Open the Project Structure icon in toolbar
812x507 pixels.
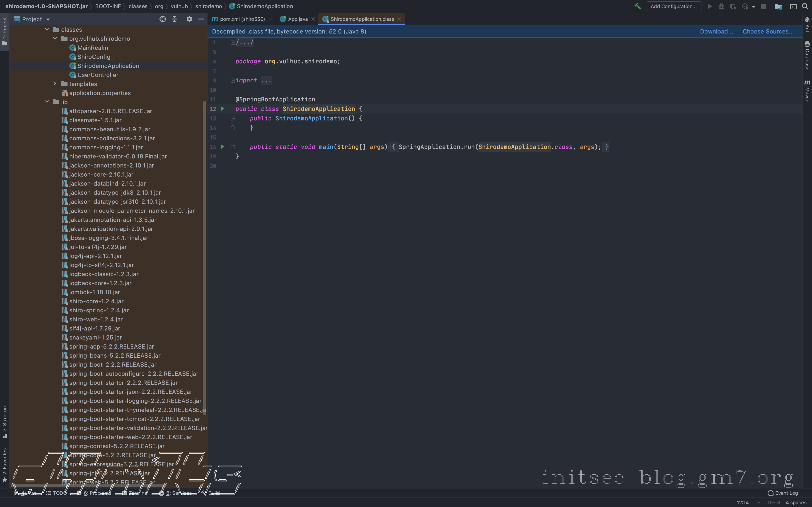point(778,6)
